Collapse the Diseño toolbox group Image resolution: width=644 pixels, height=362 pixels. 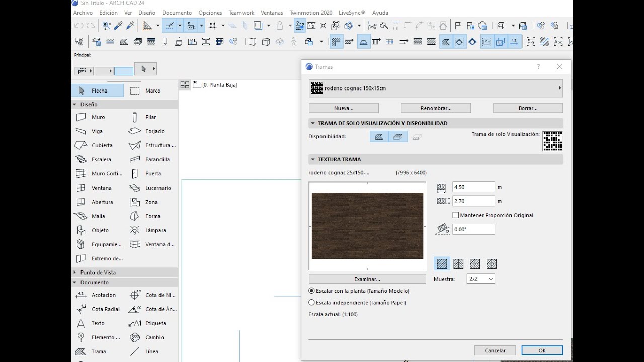pyautogui.click(x=75, y=104)
